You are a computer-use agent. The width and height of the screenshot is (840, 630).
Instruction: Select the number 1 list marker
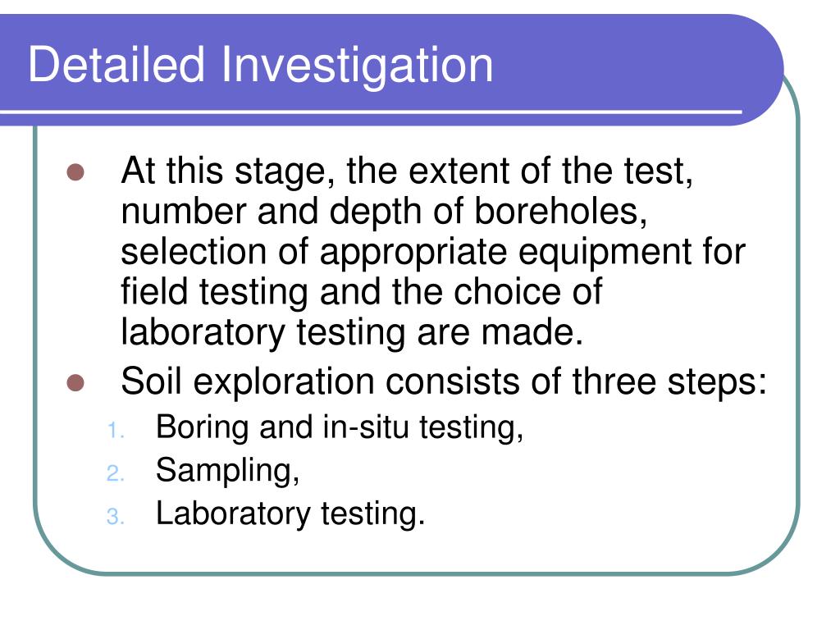coord(115,431)
